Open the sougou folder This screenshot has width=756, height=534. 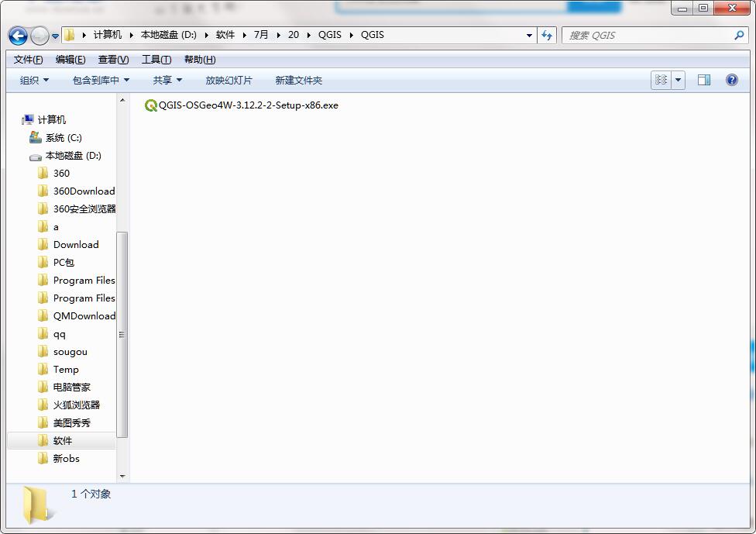click(70, 352)
